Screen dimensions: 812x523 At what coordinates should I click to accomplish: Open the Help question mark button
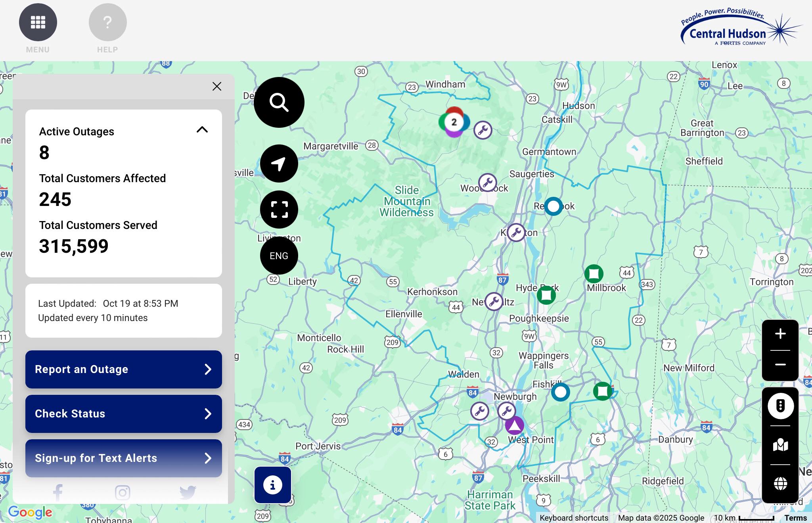[107, 22]
